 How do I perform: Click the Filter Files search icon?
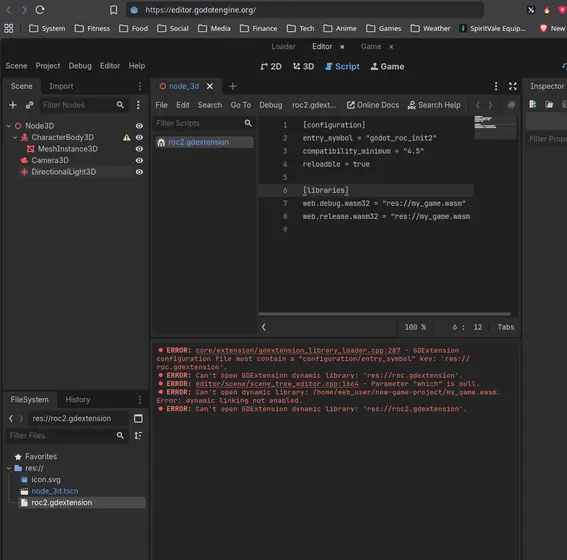[x=120, y=436]
